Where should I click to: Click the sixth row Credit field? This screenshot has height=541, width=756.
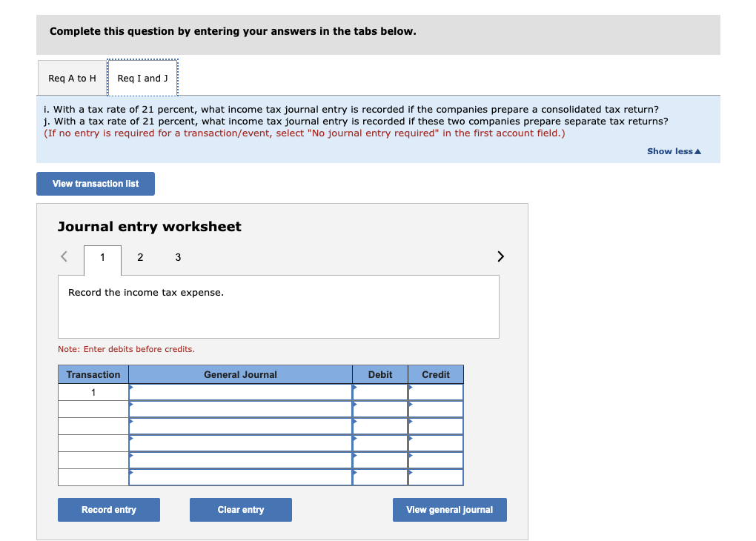[436, 477]
